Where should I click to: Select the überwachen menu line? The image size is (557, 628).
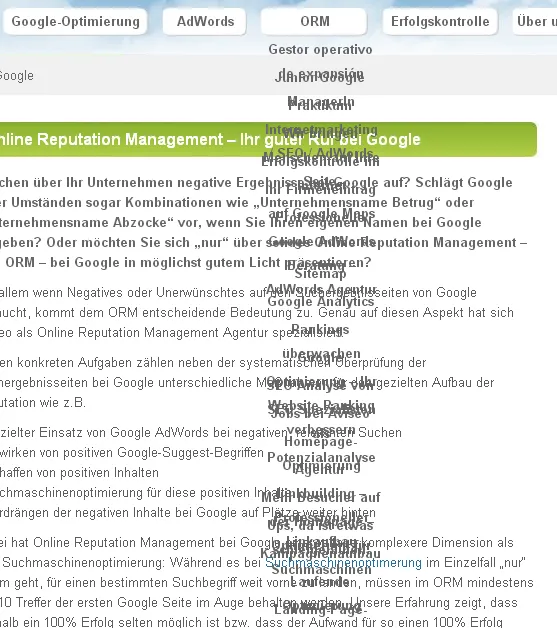(322, 353)
